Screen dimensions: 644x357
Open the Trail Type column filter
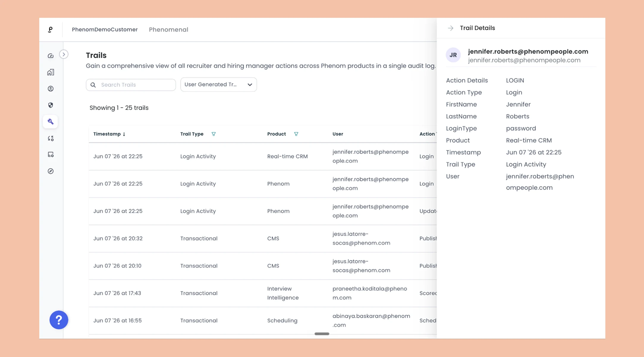[213, 134]
